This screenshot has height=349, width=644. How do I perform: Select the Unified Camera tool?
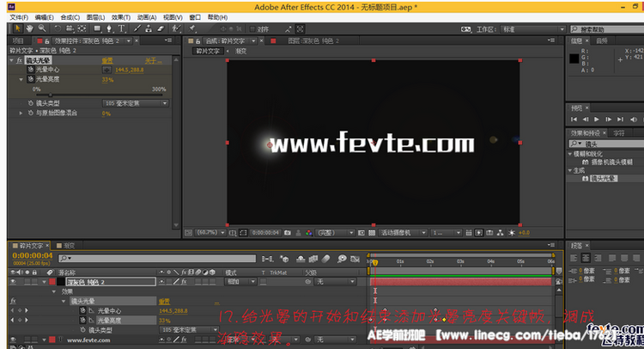(x=70, y=28)
